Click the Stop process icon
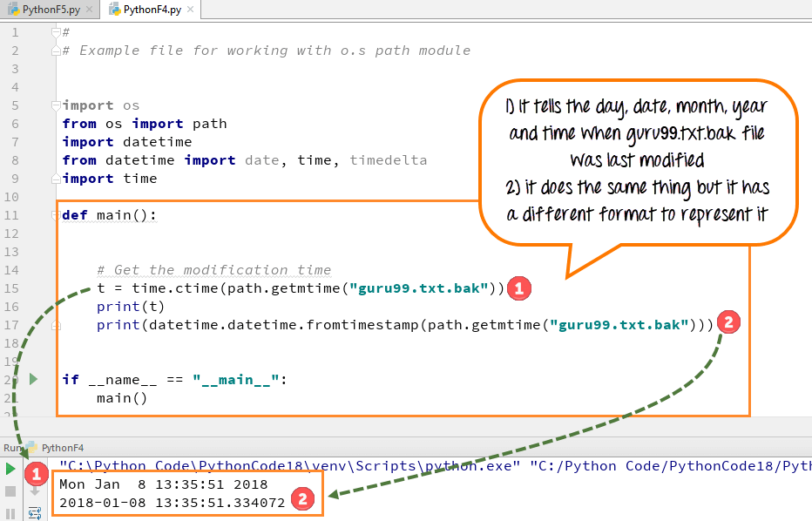The image size is (812, 521). [9, 492]
